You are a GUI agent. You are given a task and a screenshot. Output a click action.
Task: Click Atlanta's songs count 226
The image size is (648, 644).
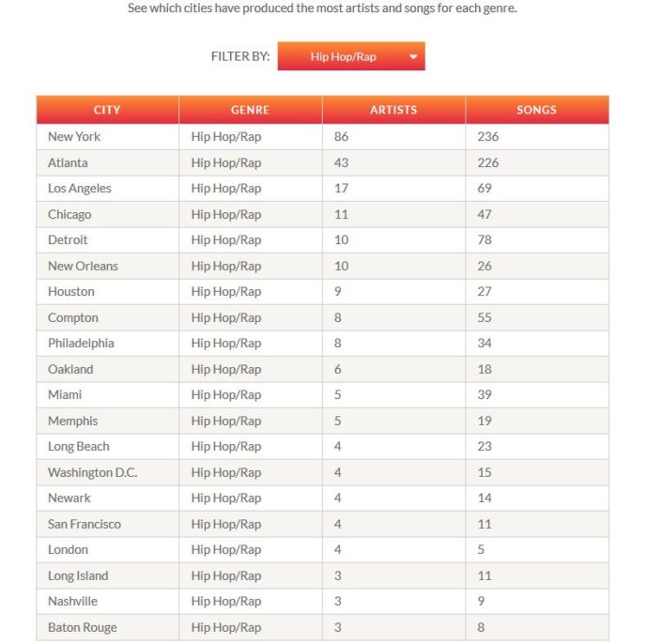[488, 162]
